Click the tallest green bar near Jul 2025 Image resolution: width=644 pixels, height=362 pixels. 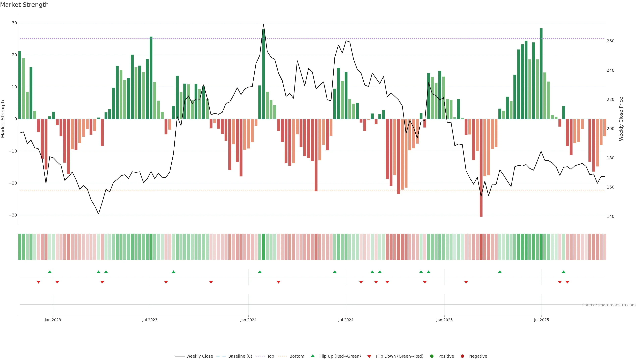[541, 73]
